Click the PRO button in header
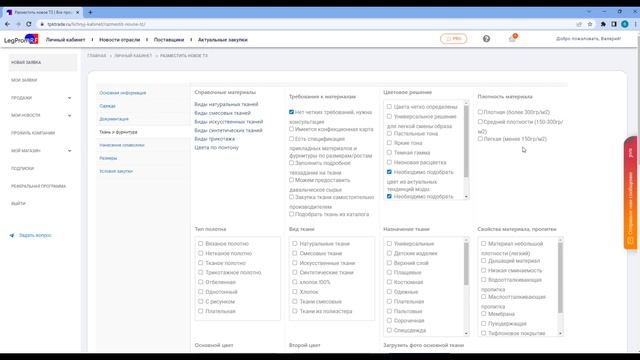Screen dimensions: 640x360 pyautogui.click(x=453, y=39)
